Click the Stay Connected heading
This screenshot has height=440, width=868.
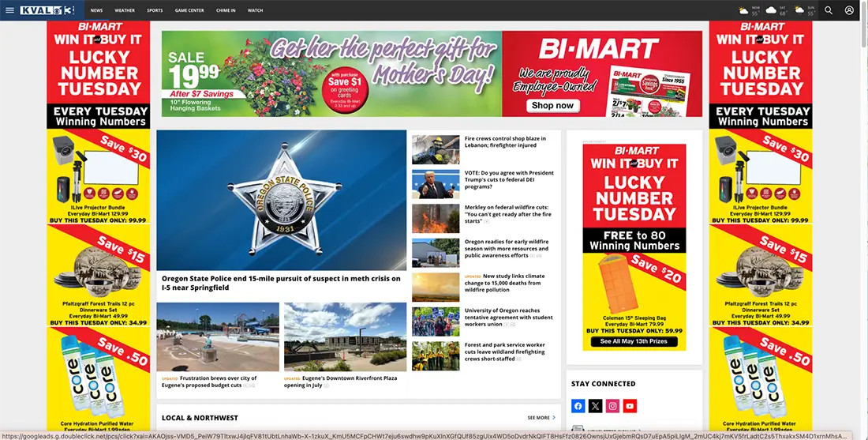(604, 383)
